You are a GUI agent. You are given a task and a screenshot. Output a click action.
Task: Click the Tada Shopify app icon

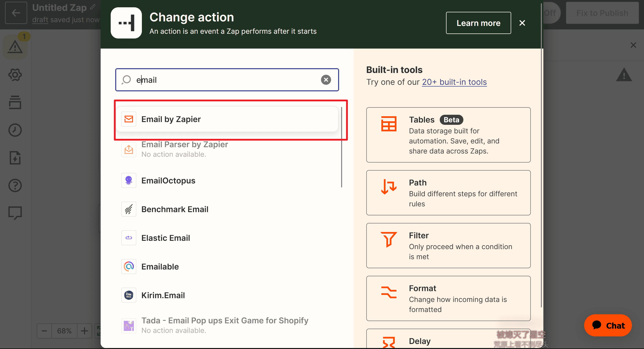click(129, 326)
